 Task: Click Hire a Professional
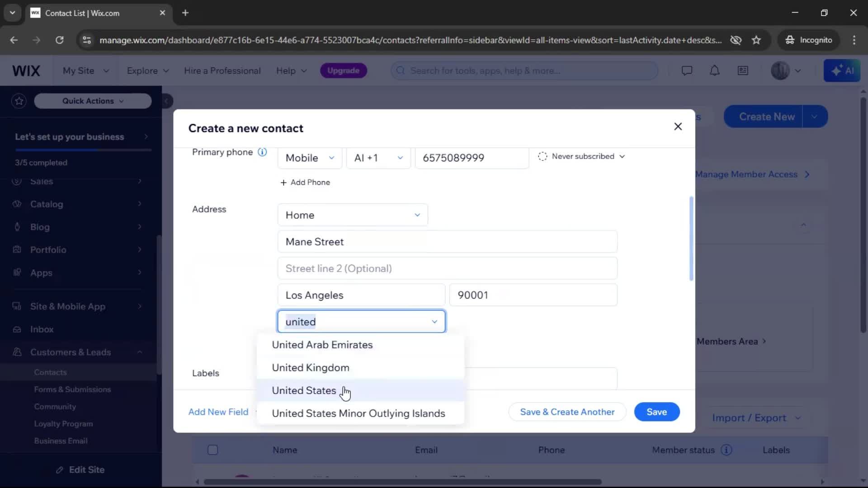pos(222,71)
